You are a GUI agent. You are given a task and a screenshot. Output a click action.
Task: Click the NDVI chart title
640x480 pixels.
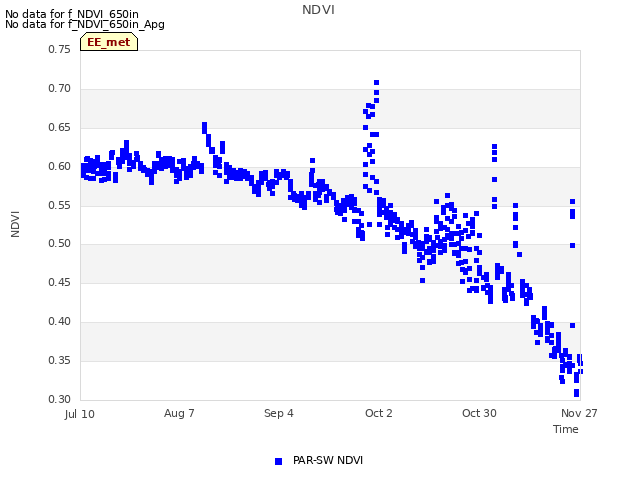coord(318,10)
